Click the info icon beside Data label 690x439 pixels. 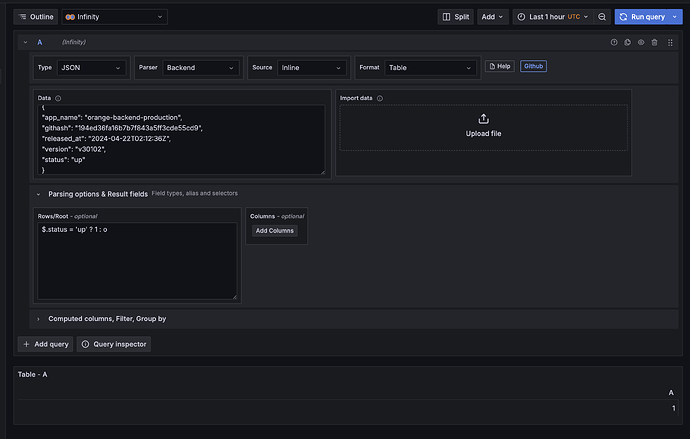pyautogui.click(x=58, y=98)
